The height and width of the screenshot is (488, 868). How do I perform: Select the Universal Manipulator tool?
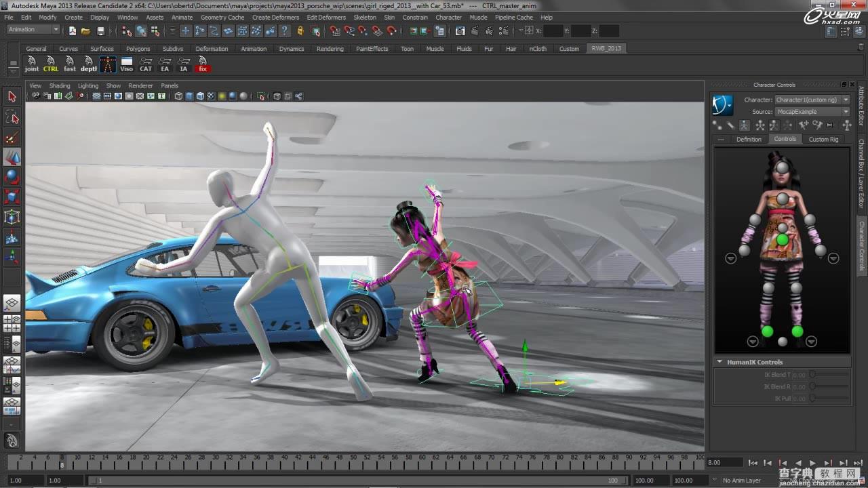click(x=12, y=217)
